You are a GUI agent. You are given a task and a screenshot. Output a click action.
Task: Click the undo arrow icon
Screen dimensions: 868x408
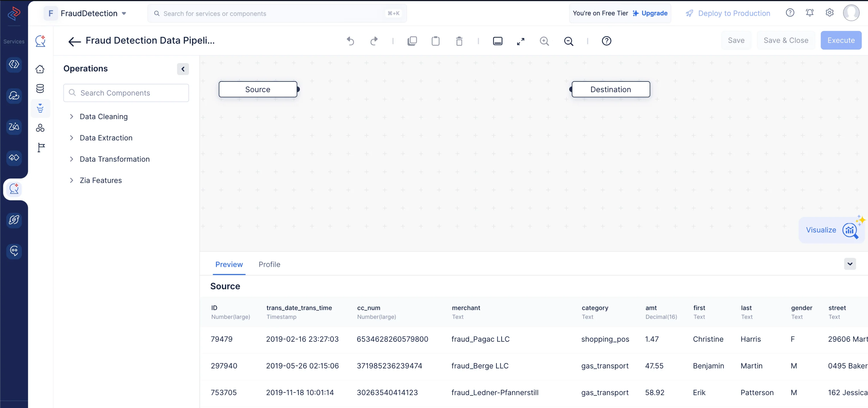350,41
